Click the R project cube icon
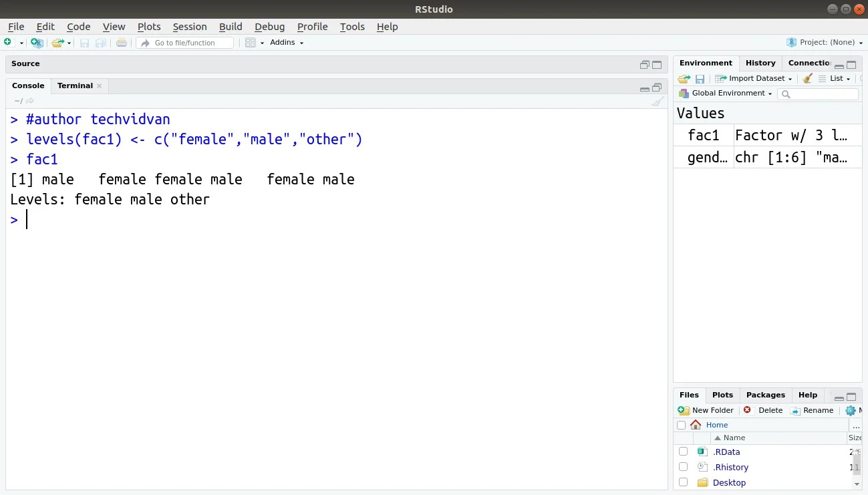 [x=792, y=43]
